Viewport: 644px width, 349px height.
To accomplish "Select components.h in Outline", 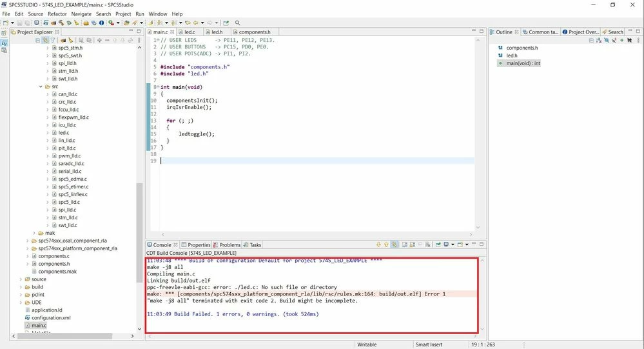I will pos(522,48).
